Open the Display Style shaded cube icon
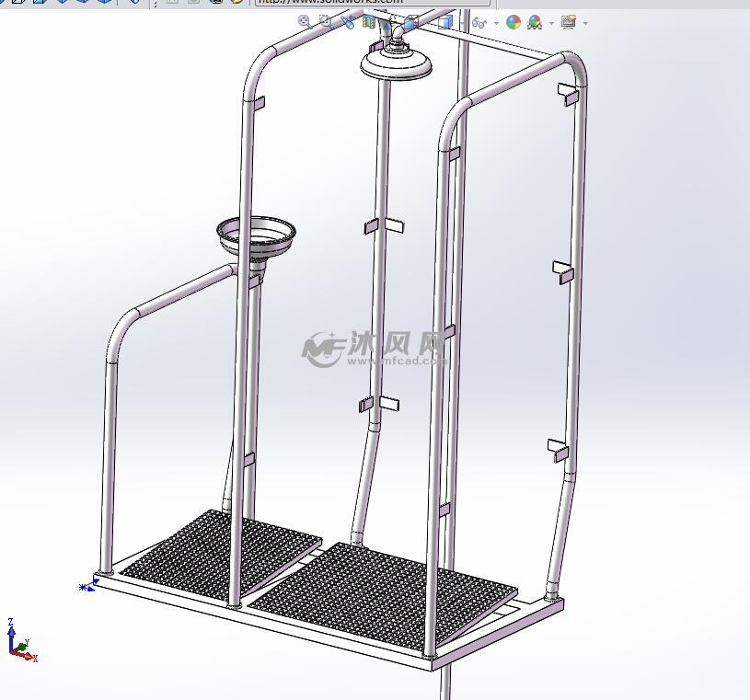Viewport: 750px width, 700px height. point(446,23)
